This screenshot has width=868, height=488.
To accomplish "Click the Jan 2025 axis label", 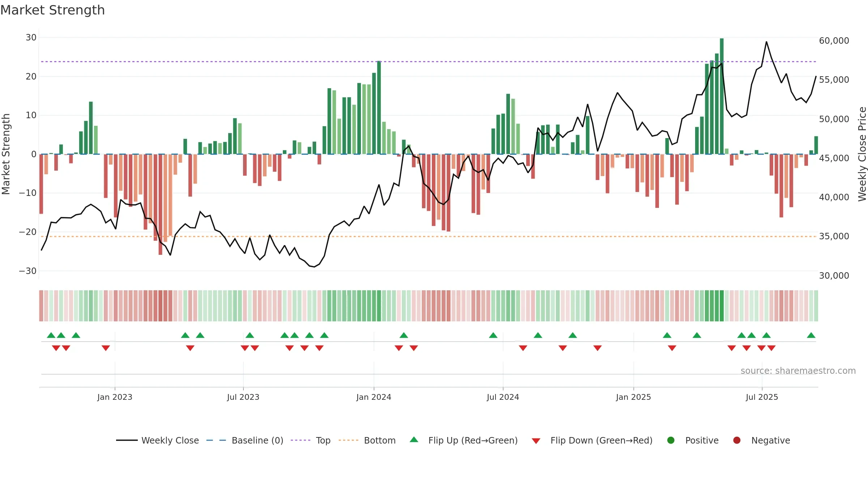I will tap(633, 397).
